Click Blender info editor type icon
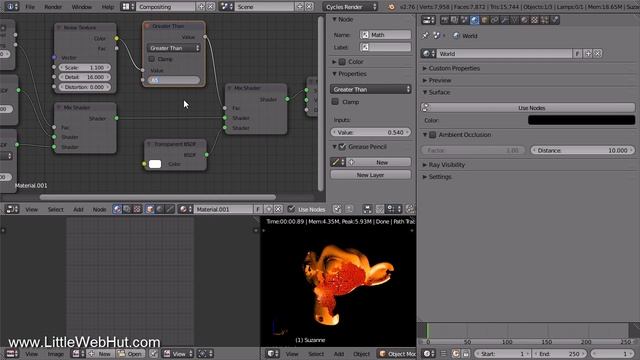The height and width of the screenshot is (360, 640). pos(11,7)
